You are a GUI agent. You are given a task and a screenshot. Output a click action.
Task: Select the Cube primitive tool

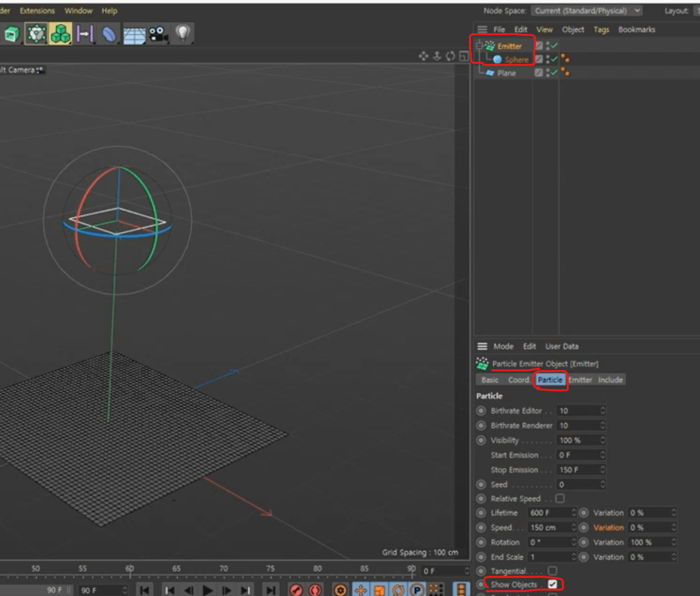pos(12,34)
